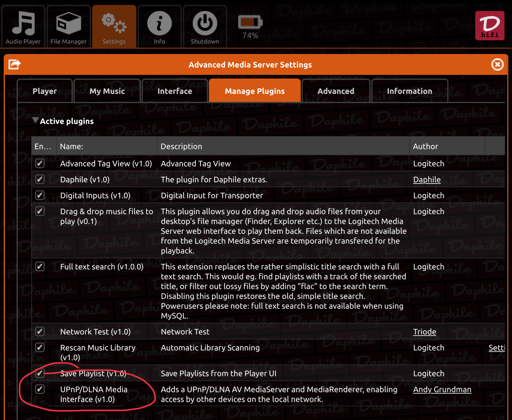This screenshot has width=512, height=420.
Task: Click the 'Rescan Music Library (v1.0)' name
Action: [98, 353]
